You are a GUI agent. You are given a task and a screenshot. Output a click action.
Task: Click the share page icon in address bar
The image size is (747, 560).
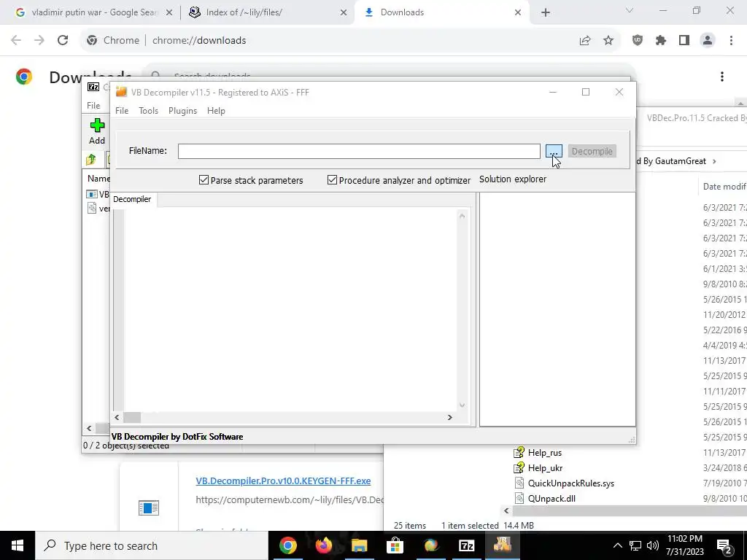[x=585, y=41]
